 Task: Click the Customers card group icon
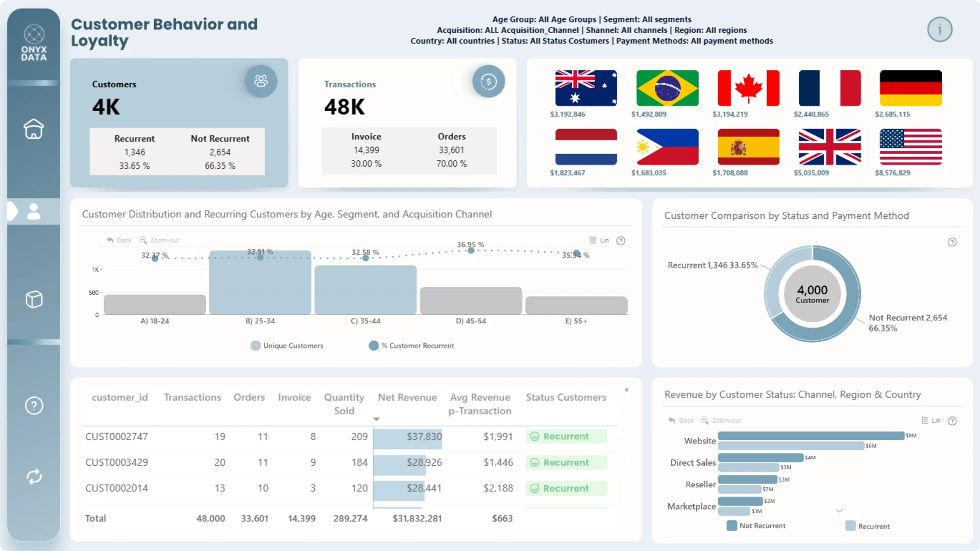point(261,81)
